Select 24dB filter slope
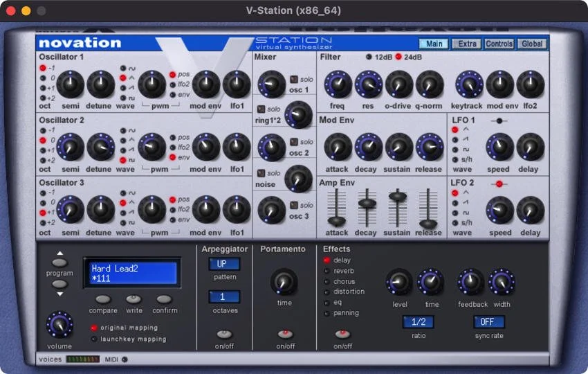The height and width of the screenshot is (374, 588). click(x=398, y=57)
